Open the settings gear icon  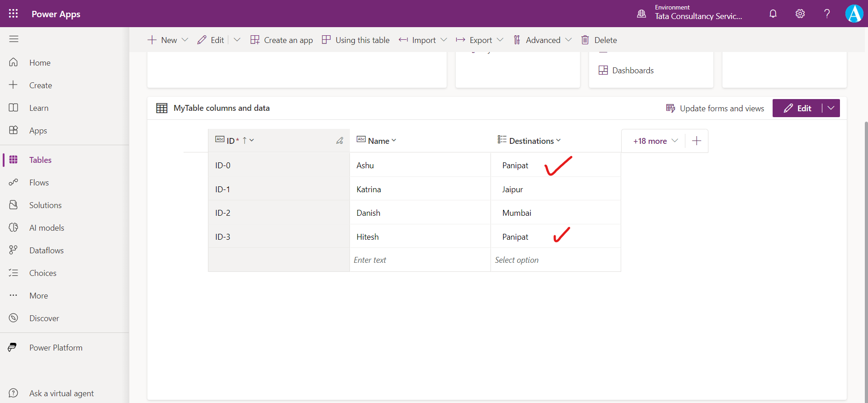point(800,14)
